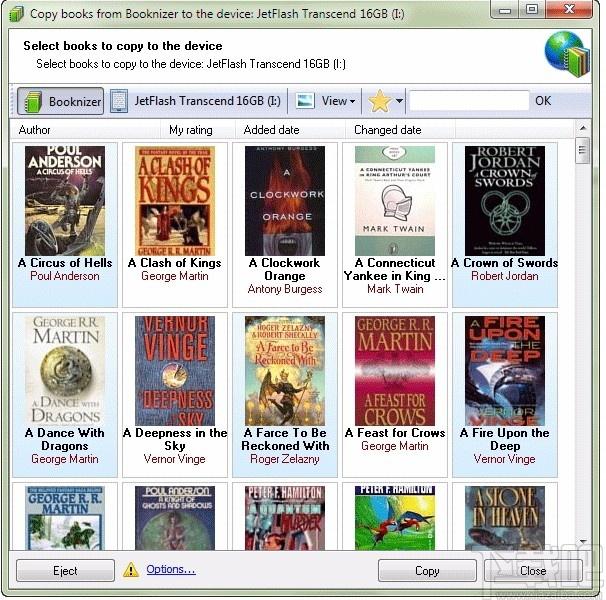Sort by the My rating column header
This screenshot has width=606, height=600.
pos(197,130)
